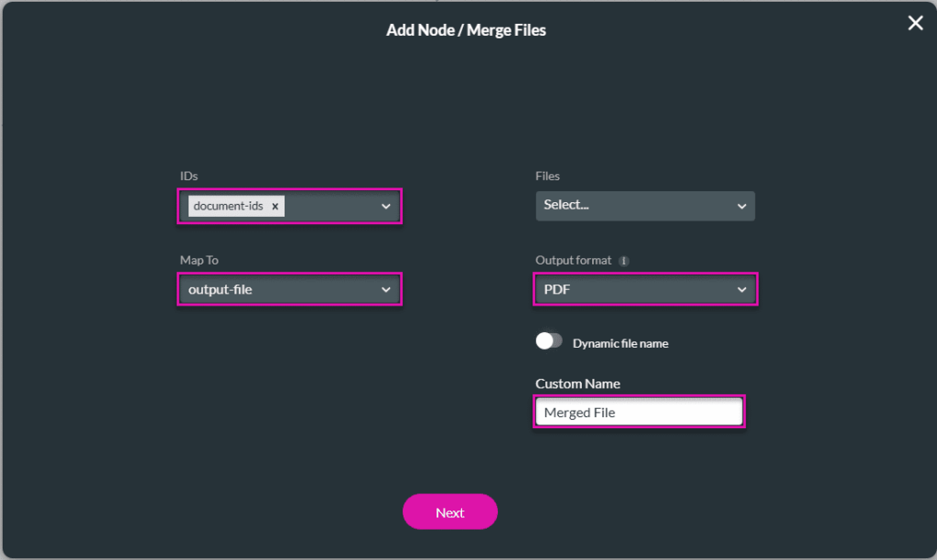Click the Files dropdown chevron icon

741,205
